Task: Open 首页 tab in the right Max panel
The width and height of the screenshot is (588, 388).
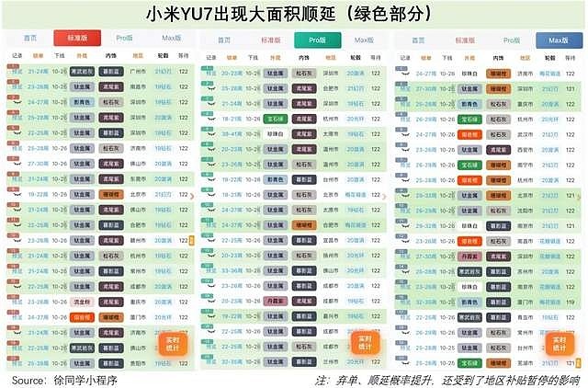Action: 418,40
